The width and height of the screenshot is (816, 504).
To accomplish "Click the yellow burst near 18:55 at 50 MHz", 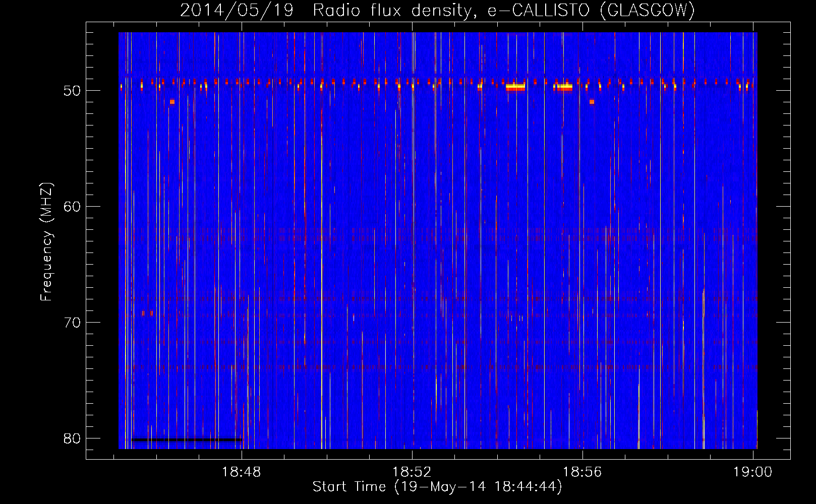I will pyautogui.click(x=565, y=87).
